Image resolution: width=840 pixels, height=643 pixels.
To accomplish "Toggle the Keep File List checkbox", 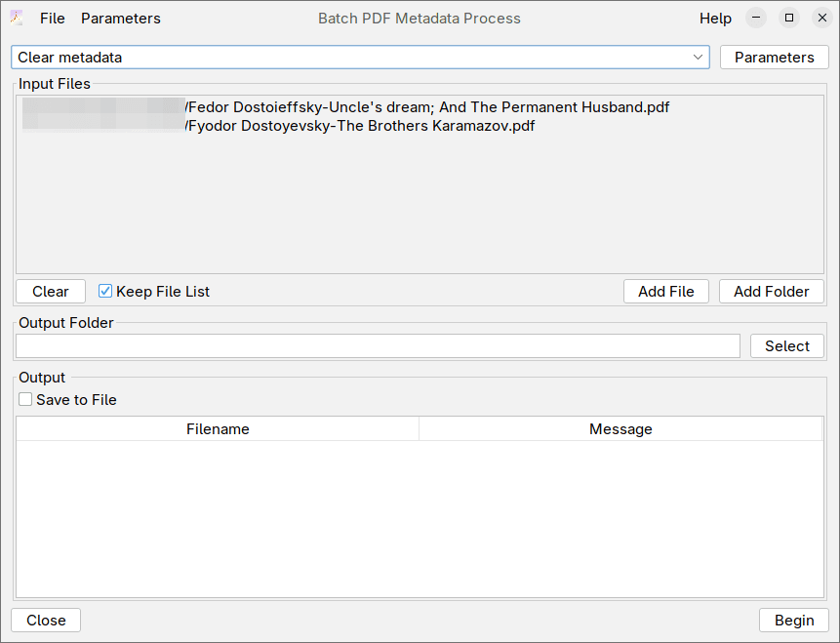I will tap(104, 291).
